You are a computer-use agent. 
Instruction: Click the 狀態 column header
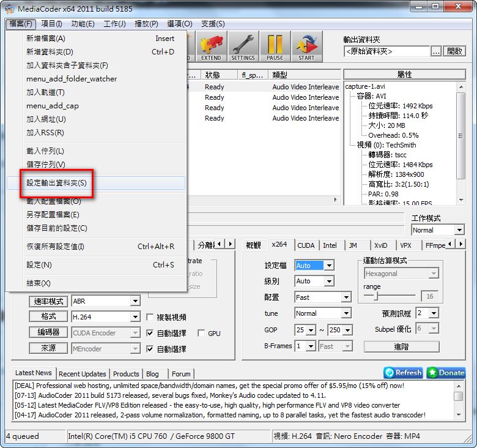coord(219,75)
